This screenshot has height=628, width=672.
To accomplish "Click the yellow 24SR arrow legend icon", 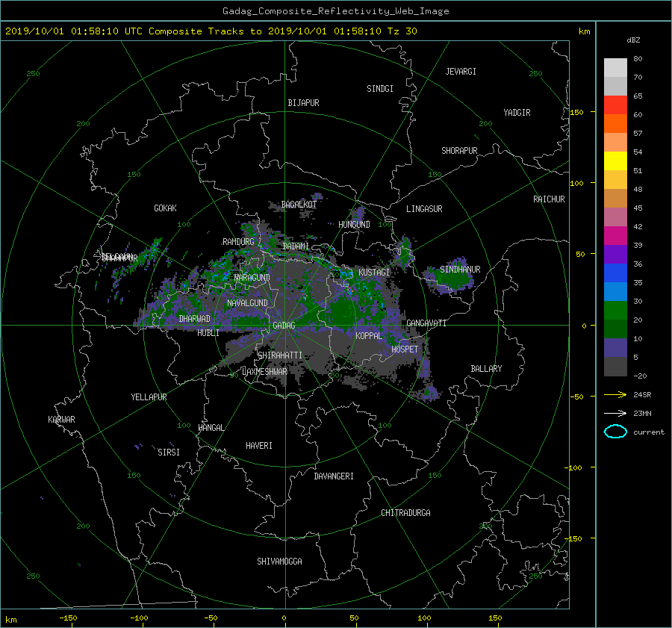I will [x=615, y=394].
